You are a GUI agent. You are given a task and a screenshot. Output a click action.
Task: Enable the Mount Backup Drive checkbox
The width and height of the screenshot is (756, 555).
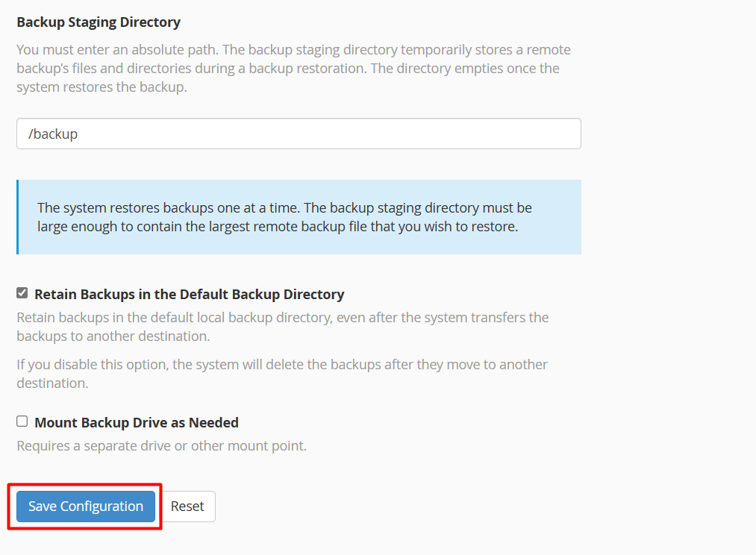coord(22,421)
